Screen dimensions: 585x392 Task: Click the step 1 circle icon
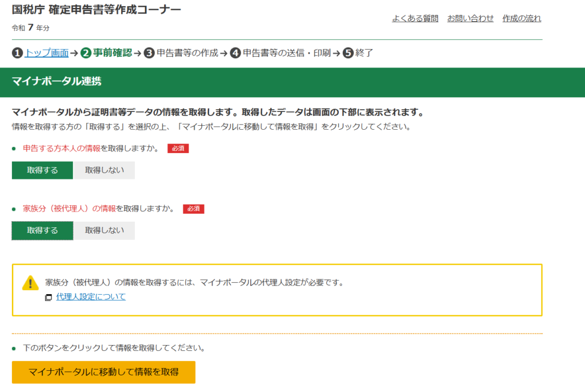click(17, 53)
